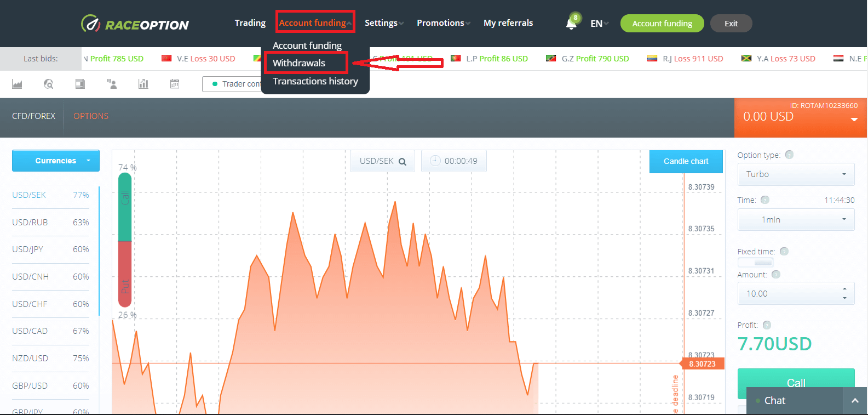Click help icon next to Profit
Image resolution: width=868 pixels, height=415 pixels.
(x=767, y=325)
